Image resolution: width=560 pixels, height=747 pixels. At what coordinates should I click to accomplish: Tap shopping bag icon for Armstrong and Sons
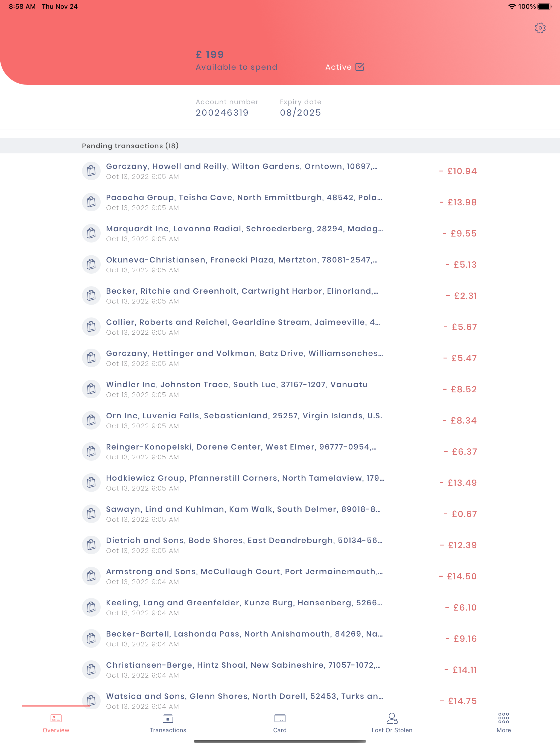pyautogui.click(x=91, y=576)
